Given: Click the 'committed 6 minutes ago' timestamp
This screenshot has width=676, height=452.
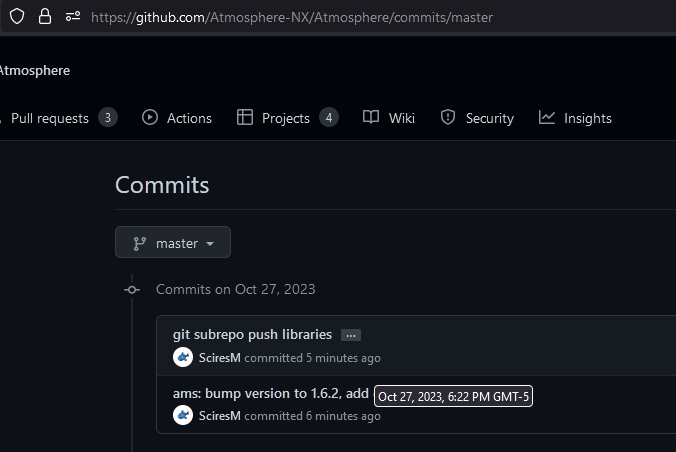Looking at the screenshot, I should (313, 416).
